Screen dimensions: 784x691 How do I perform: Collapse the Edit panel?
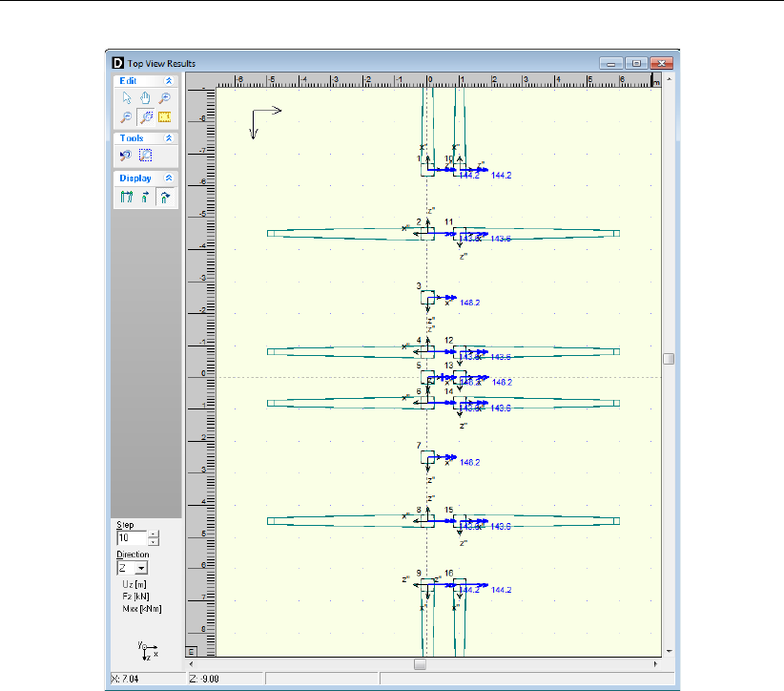click(169, 81)
